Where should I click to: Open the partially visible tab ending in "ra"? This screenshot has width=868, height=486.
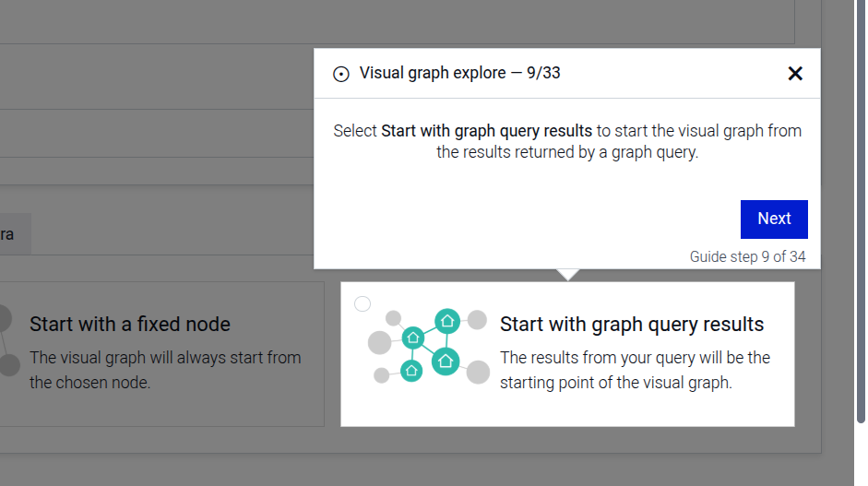tap(11, 234)
